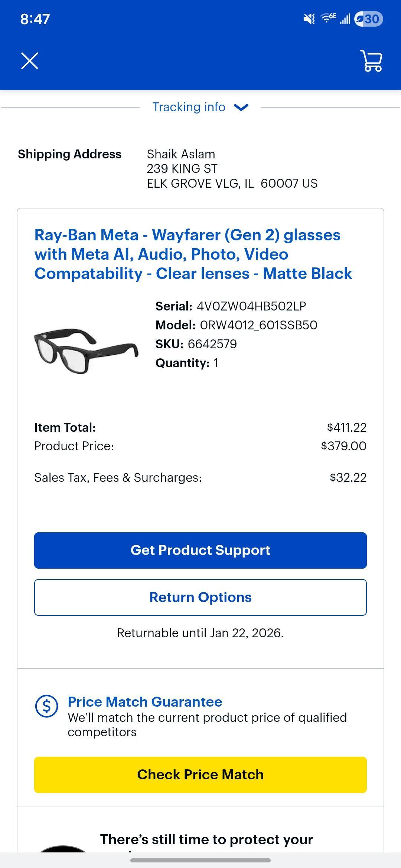Open the Price Match Guarantee heading
Viewport: 401px width, 868px height.
[x=145, y=702]
